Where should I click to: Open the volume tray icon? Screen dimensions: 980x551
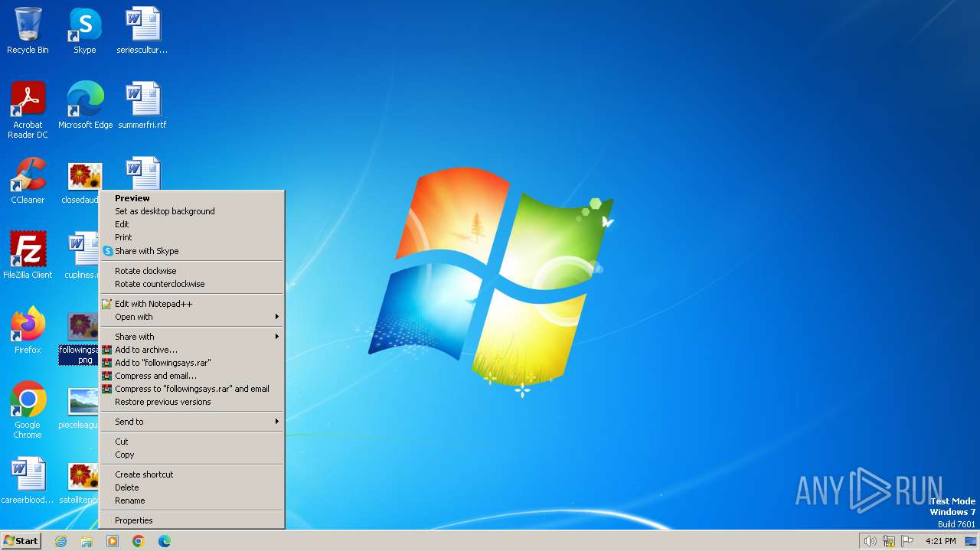[x=870, y=541]
